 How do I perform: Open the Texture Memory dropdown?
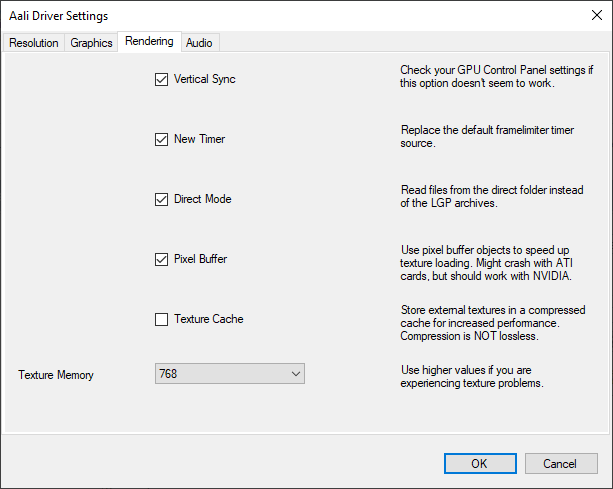[230, 374]
